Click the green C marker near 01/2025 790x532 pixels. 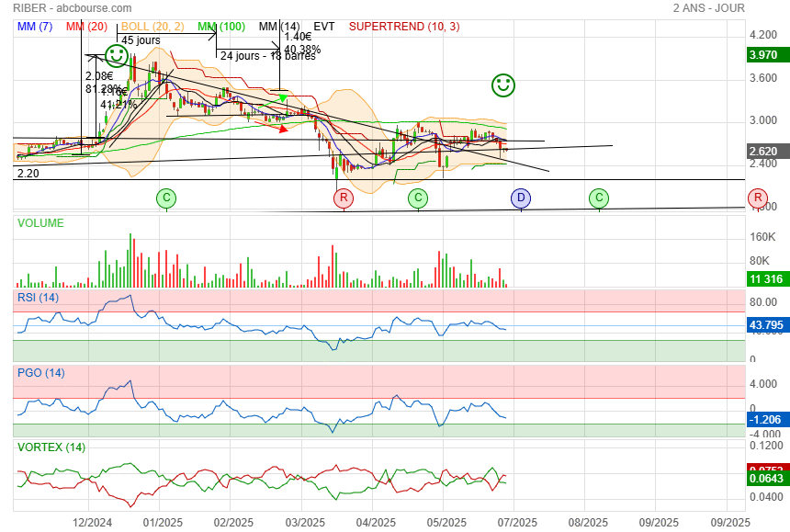166,198
